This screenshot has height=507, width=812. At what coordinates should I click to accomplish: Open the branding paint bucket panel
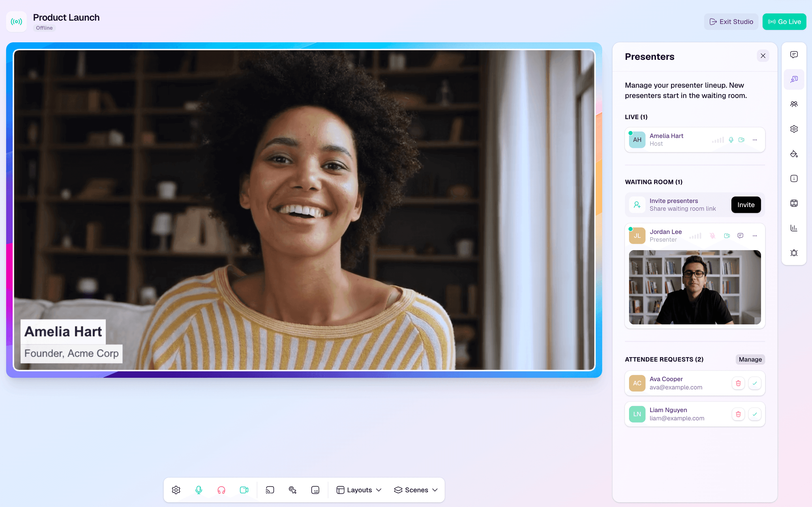click(x=794, y=154)
